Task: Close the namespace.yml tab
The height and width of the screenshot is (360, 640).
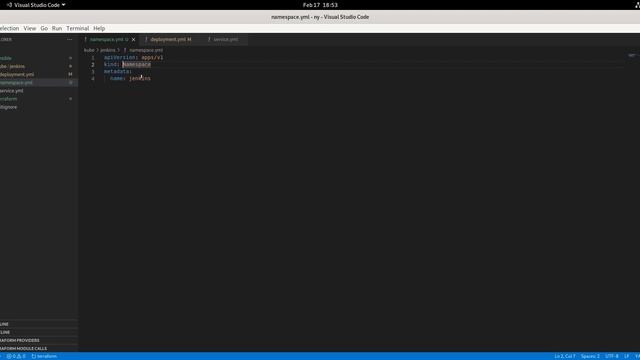Action: [133, 40]
